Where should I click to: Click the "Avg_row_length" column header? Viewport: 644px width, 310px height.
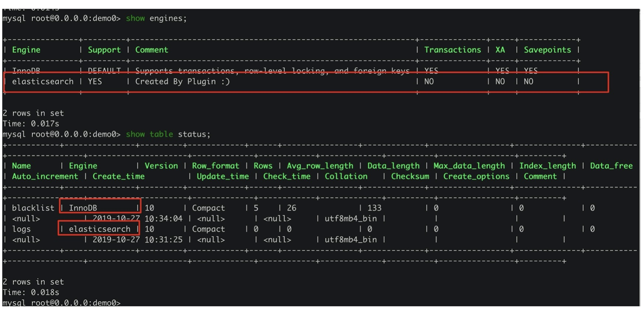[320, 166]
